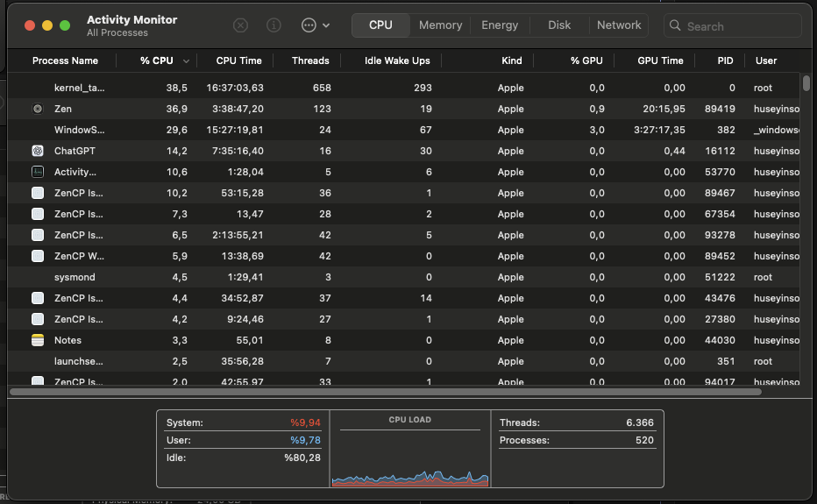The width and height of the screenshot is (817, 504).
Task: Click PID 51222 in sysmond row
Action: pyautogui.click(x=720, y=277)
